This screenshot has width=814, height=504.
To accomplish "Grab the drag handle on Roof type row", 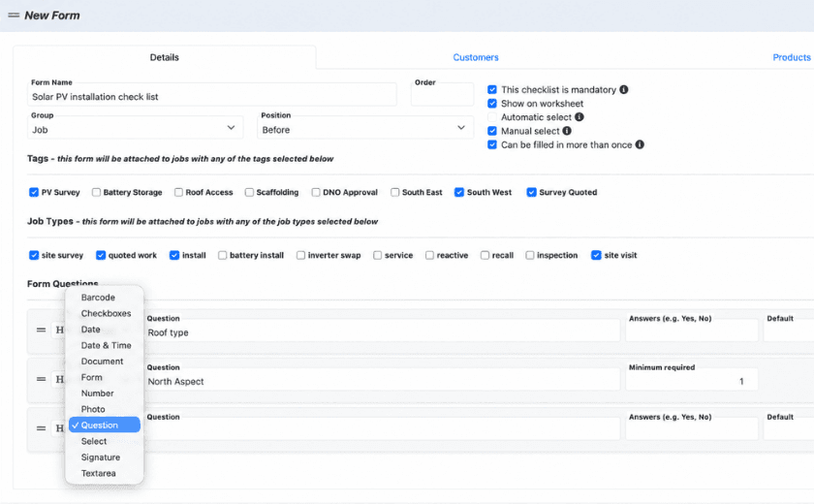I will tap(41, 330).
